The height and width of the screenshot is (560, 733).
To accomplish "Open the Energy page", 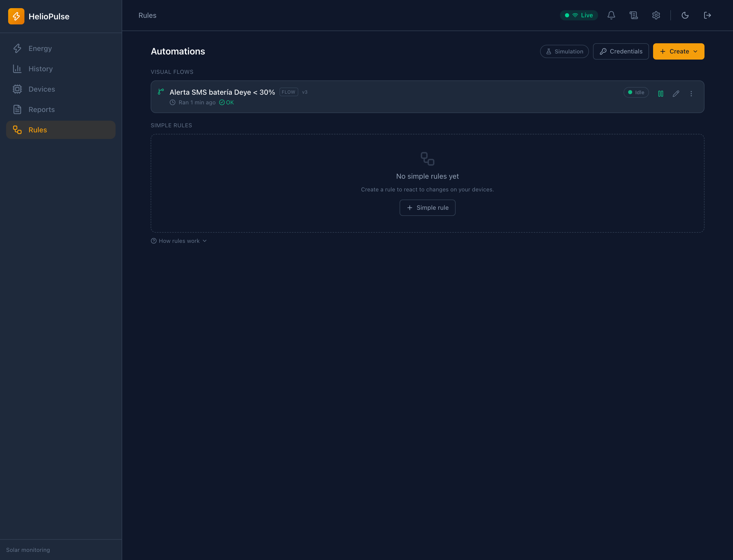I will [61, 48].
